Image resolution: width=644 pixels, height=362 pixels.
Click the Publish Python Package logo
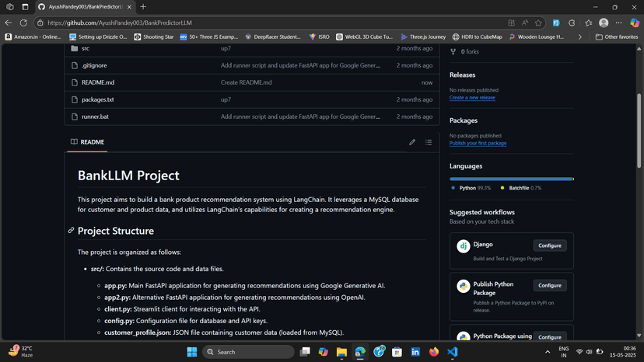click(464, 286)
